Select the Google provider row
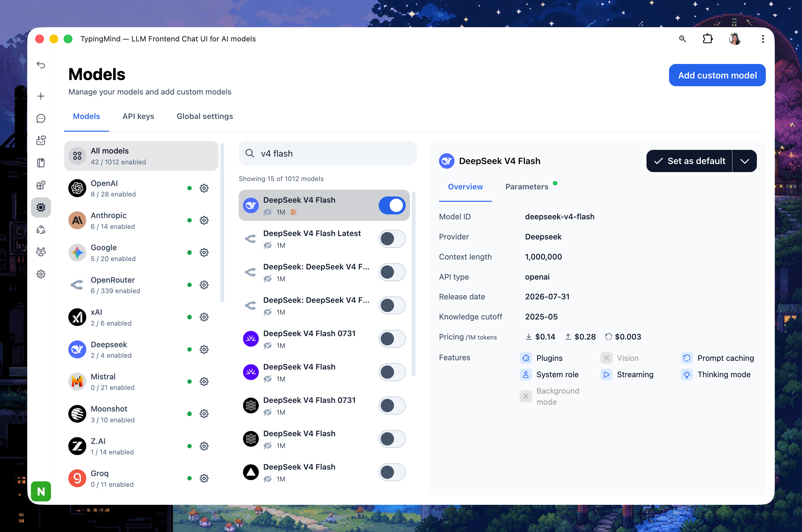The width and height of the screenshot is (802, 532). [x=141, y=252]
